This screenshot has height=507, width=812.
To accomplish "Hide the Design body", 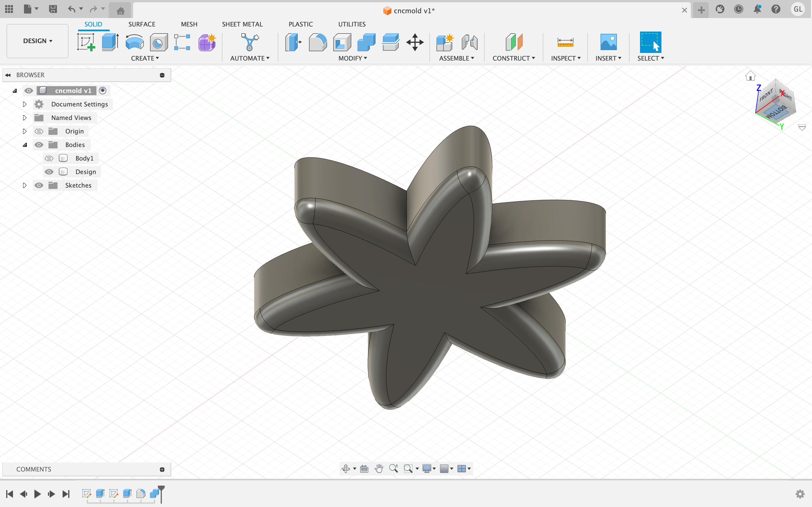I will (49, 172).
